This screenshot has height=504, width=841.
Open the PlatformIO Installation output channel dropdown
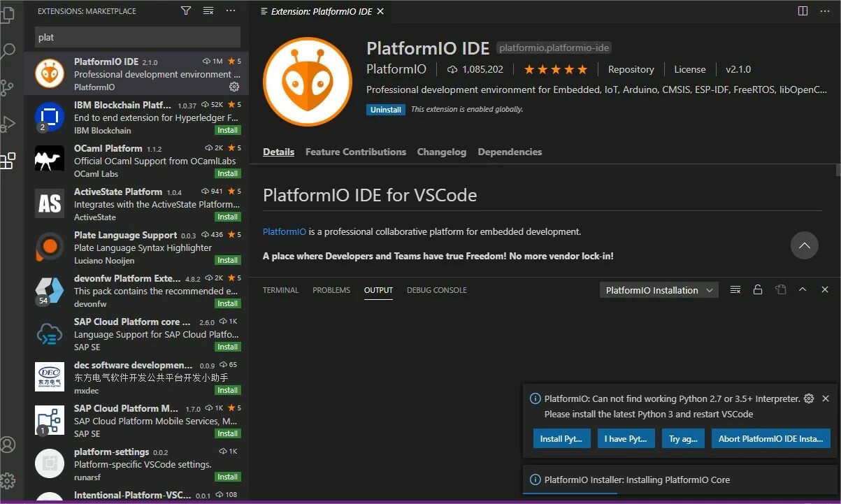coord(659,290)
